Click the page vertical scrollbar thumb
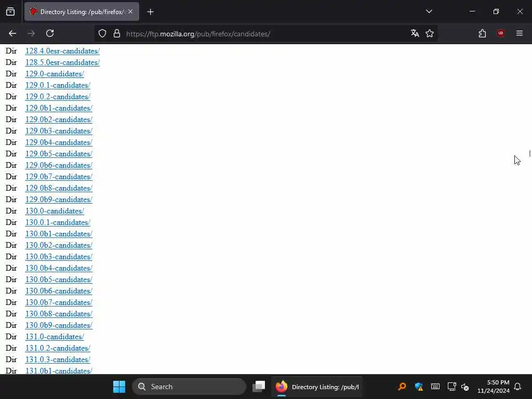This screenshot has height=399, width=532. click(529, 154)
